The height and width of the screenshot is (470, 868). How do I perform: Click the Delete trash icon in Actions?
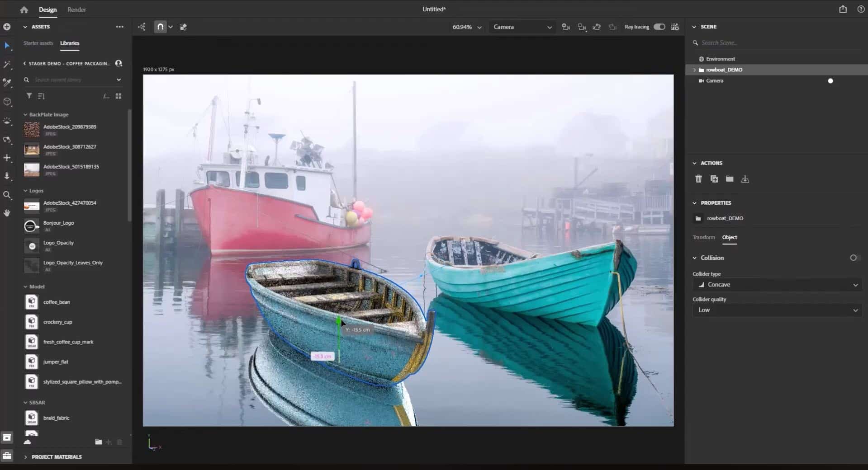coord(698,179)
